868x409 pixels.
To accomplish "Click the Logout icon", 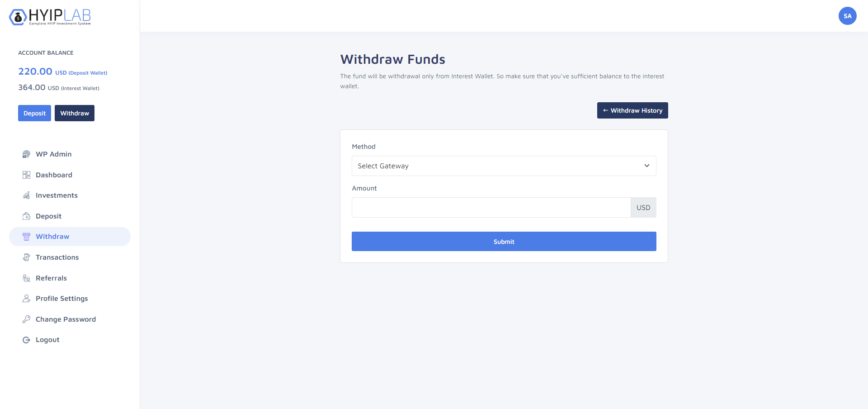I will (26, 340).
